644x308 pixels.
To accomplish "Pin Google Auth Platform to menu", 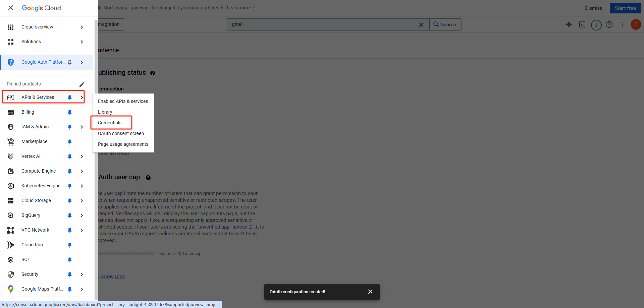I will (70, 62).
